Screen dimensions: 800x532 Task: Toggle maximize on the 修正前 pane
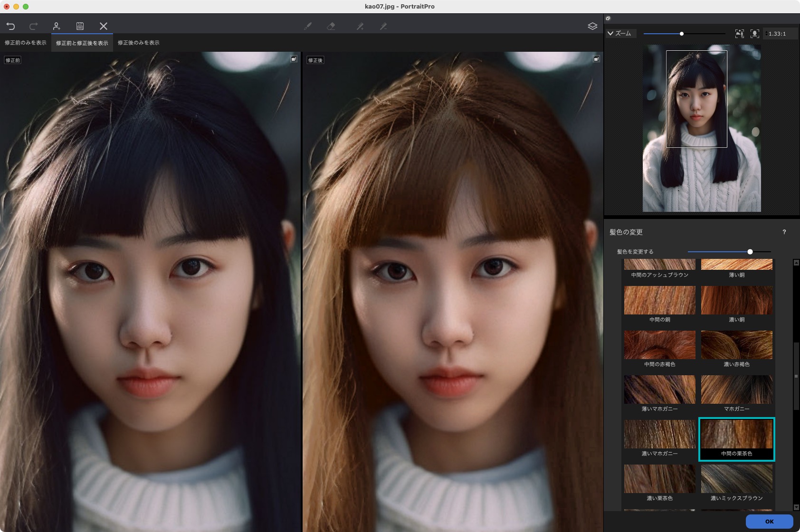294,59
